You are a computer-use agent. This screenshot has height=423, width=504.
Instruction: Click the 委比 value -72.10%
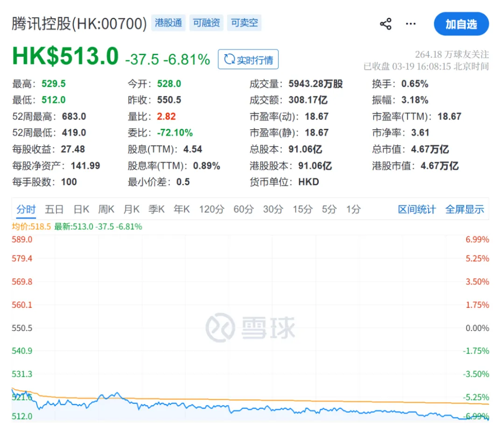pos(175,133)
